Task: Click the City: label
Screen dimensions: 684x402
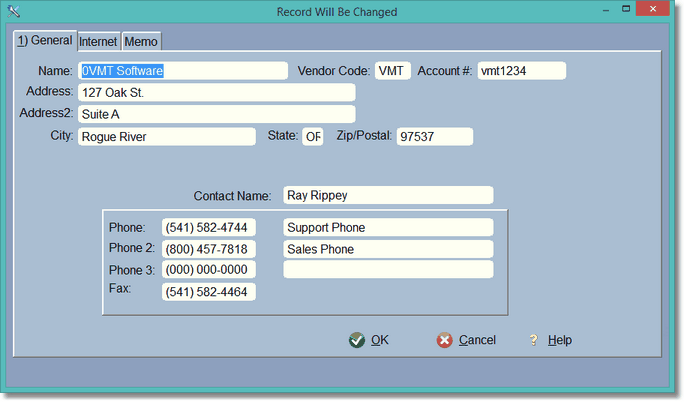Action: point(62,136)
